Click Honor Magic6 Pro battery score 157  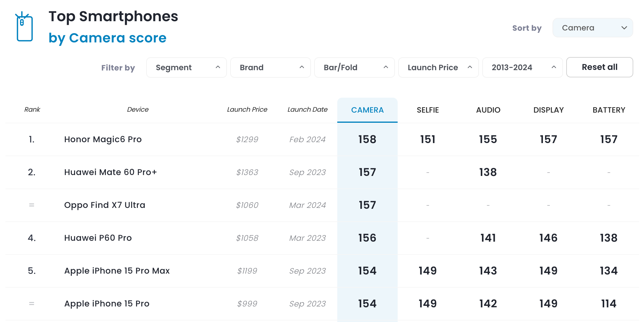pyautogui.click(x=609, y=139)
